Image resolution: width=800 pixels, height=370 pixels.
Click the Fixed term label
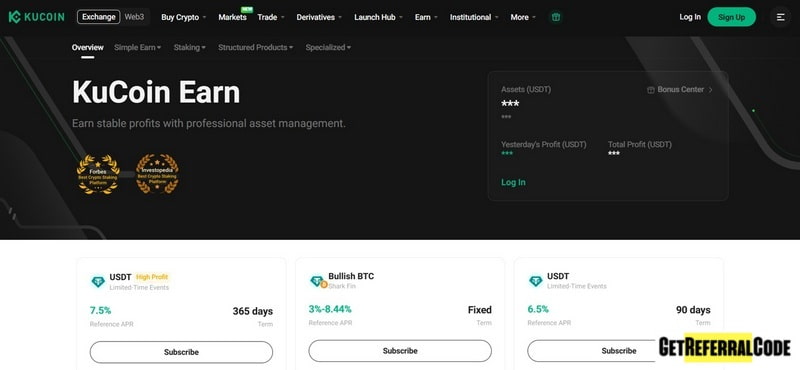(480, 310)
